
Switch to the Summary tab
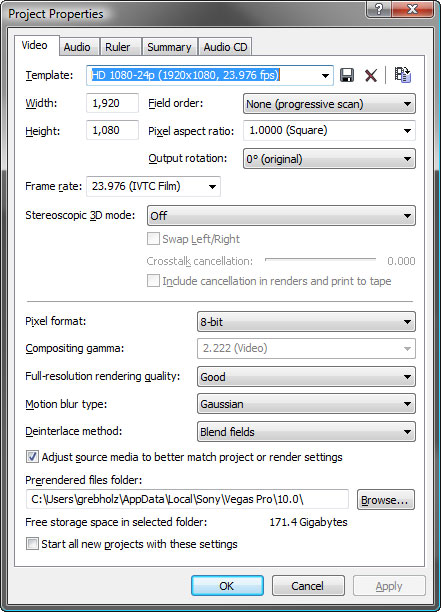pos(169,47)
